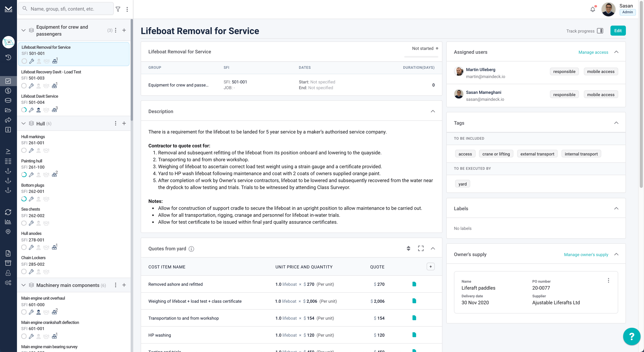The width and height of the screenshot is (644, 352).
Task: Open three-dot menu for Machinery main components
Action: pyautogui.click(x=116, y=285)
